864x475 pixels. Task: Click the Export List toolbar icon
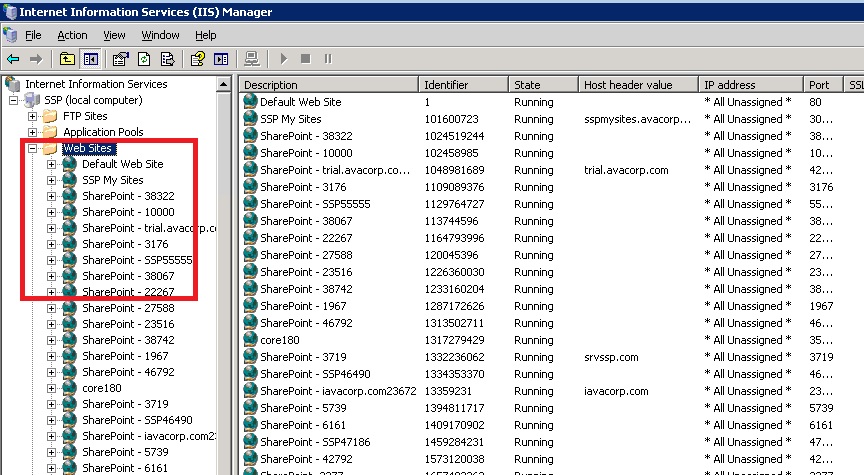[x=168, y=58]
